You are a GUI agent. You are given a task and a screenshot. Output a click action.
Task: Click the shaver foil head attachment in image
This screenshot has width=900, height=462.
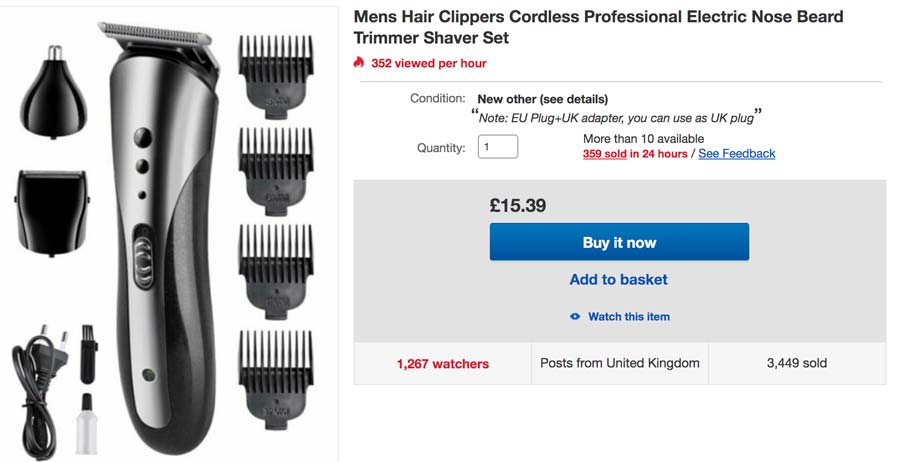click(x=52, y=210)
